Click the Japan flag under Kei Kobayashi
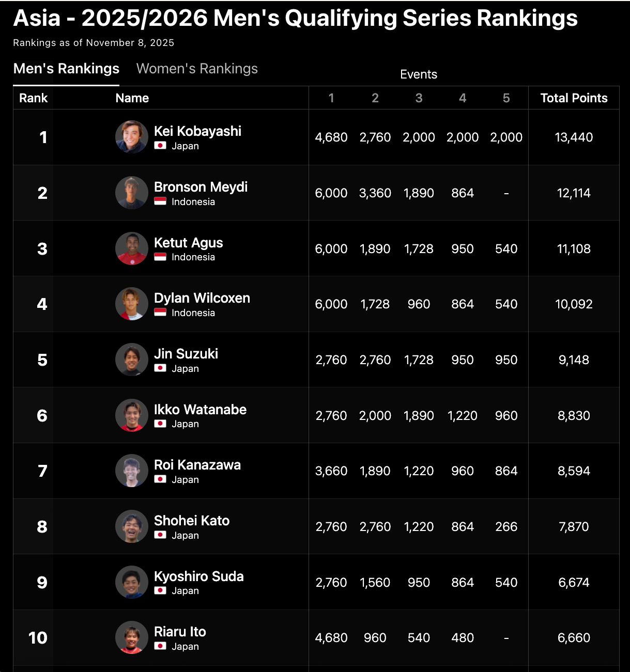This screenshot has width=630, height=672. [x=160, y=146]
